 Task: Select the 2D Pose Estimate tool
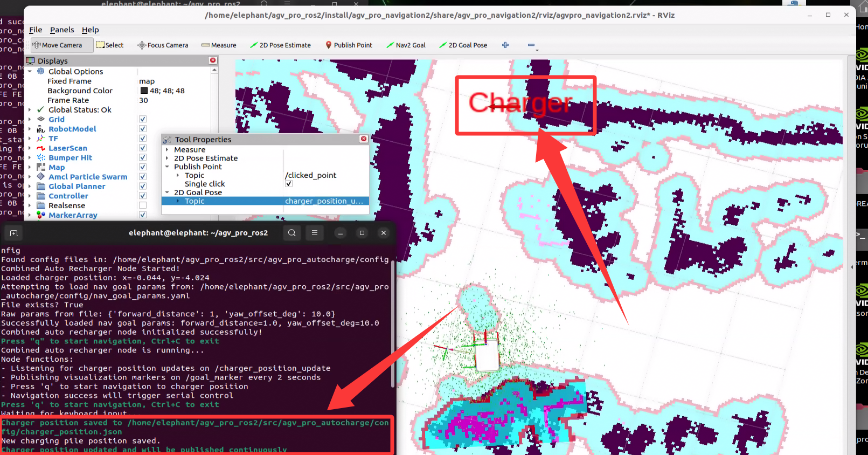point(280,45)
